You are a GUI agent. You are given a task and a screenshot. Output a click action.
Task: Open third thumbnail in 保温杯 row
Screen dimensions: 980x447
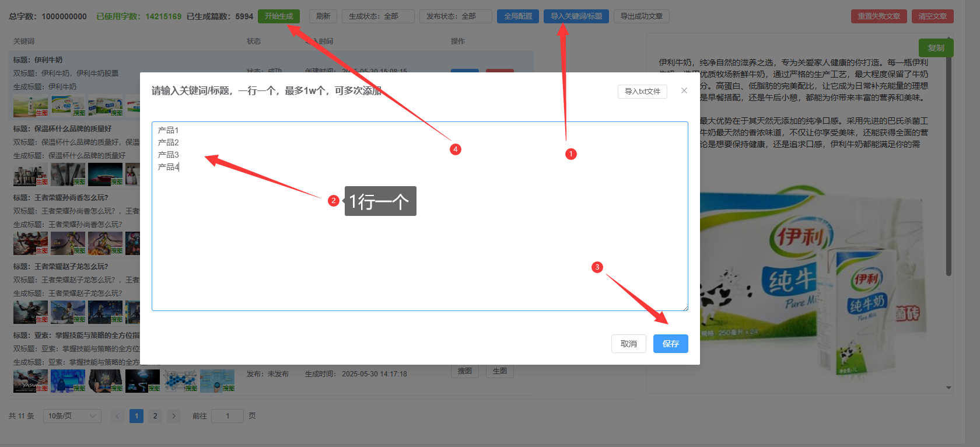[x=106, y=174]
